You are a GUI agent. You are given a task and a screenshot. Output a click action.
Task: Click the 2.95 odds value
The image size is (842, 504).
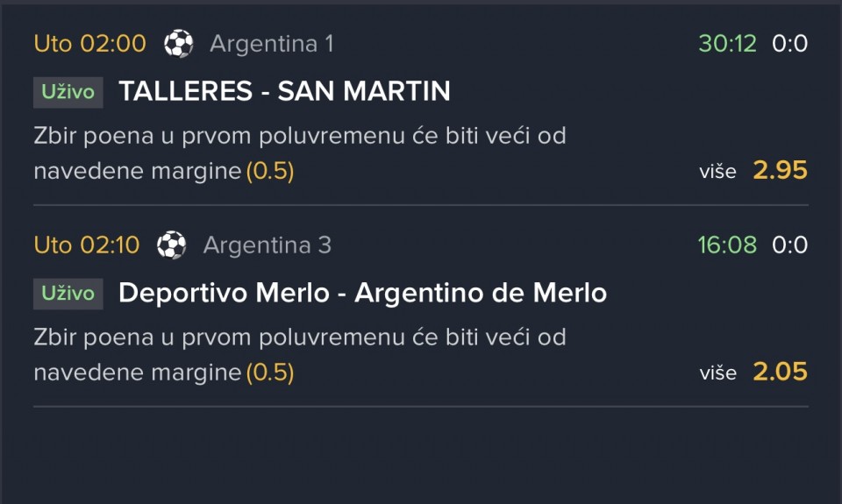(x=780, y=170)
